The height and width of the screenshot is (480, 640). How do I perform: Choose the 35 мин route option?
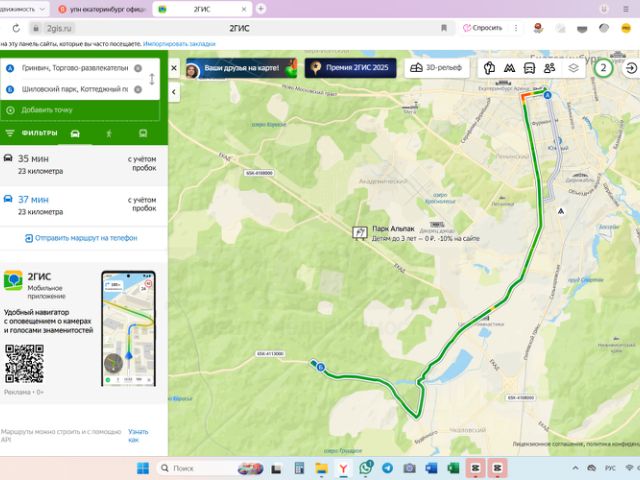[x=84, y=164]
